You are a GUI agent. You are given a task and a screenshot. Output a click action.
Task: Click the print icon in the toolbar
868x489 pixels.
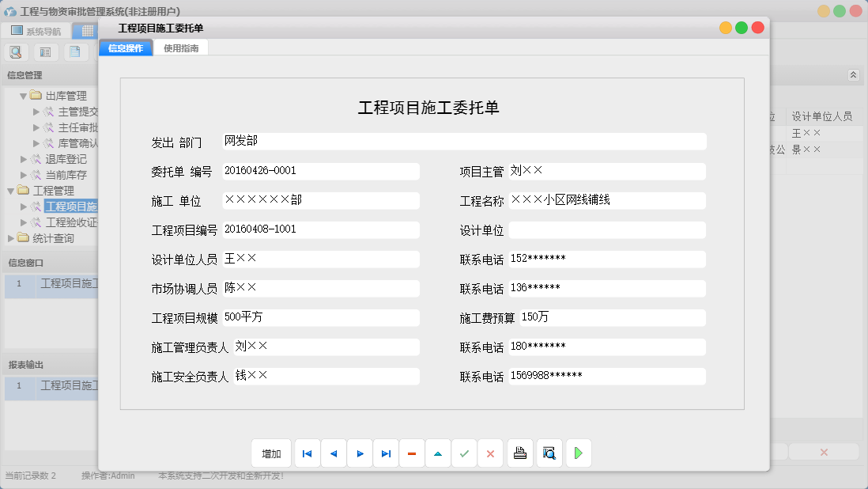coord(520,453)
